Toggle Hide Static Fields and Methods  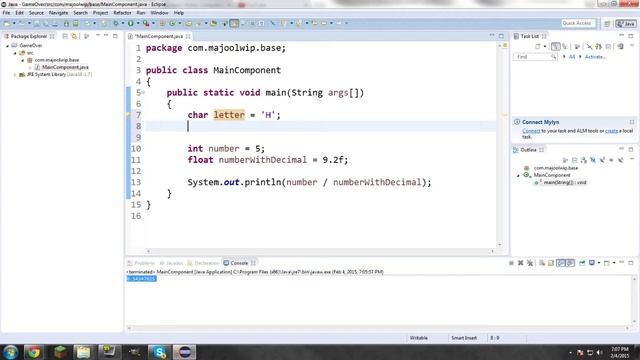602,160
